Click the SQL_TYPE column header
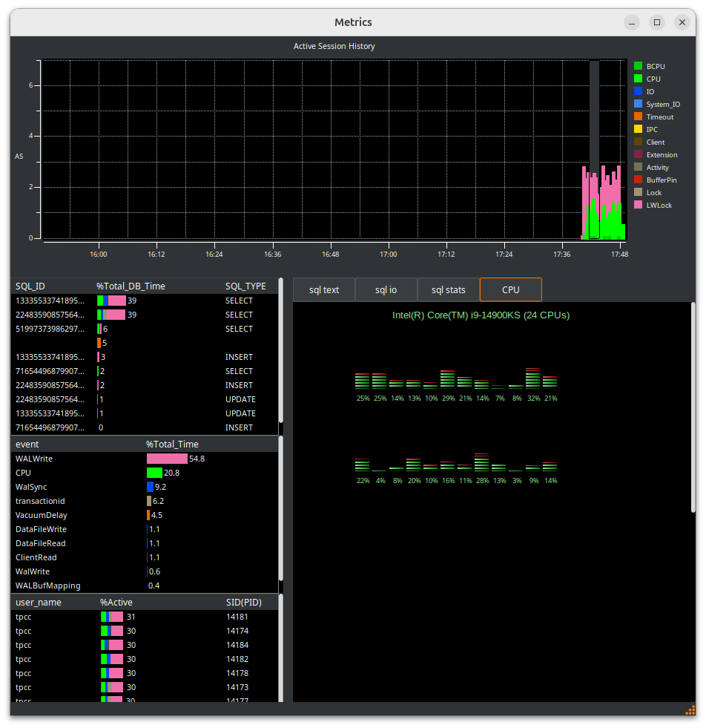Screen dimensions: 706x728 pos(245,286)
